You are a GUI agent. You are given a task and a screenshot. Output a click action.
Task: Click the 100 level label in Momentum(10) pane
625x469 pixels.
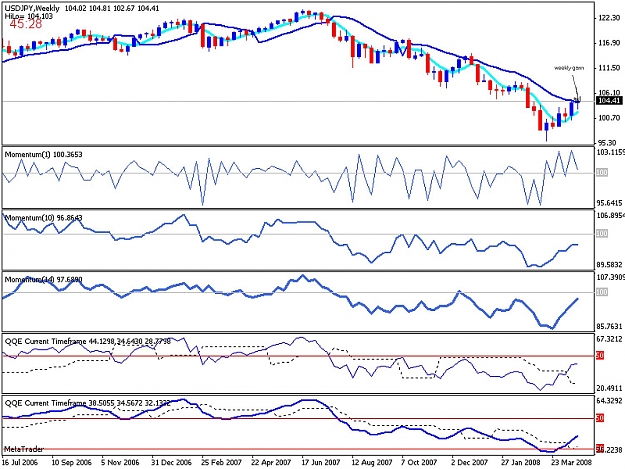pos(602,234)
